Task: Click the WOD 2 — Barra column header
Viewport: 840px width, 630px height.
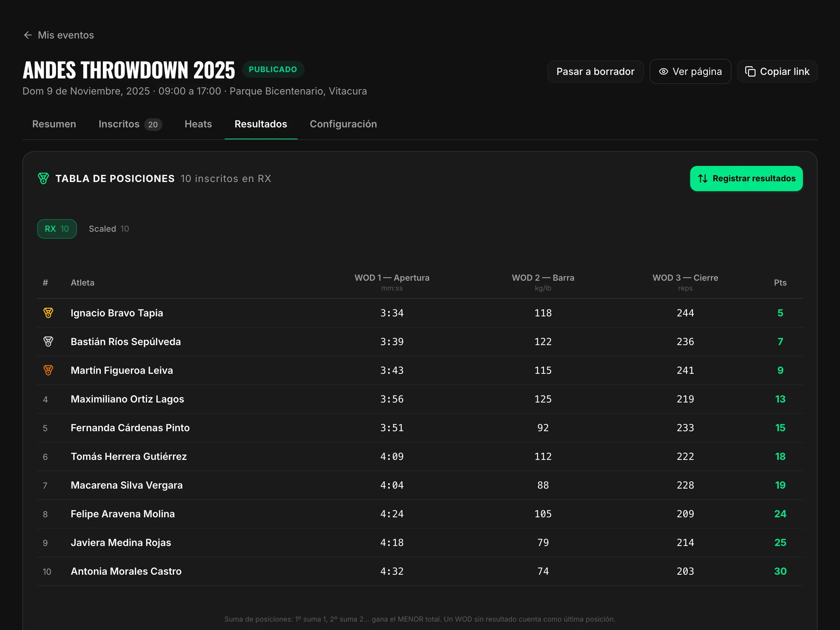Action: click(542, 282)
